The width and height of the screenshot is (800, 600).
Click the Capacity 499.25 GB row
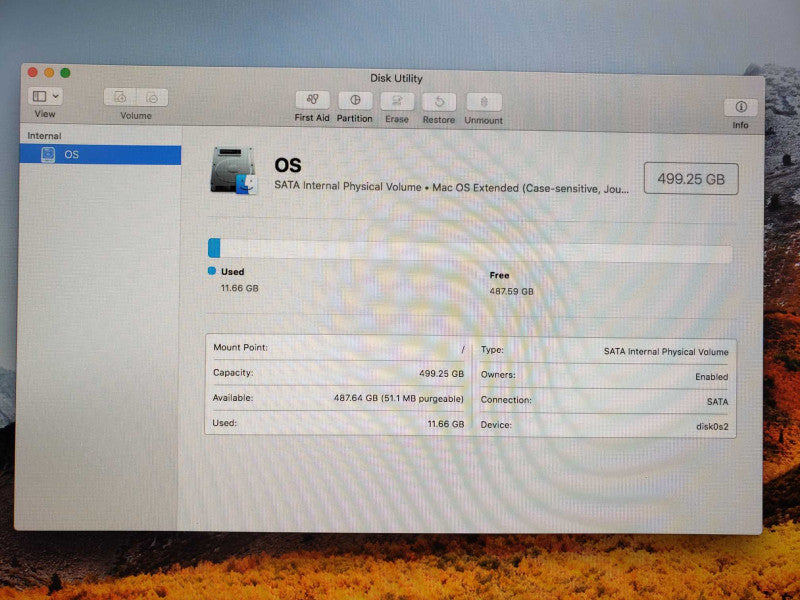tap(339, 373)
